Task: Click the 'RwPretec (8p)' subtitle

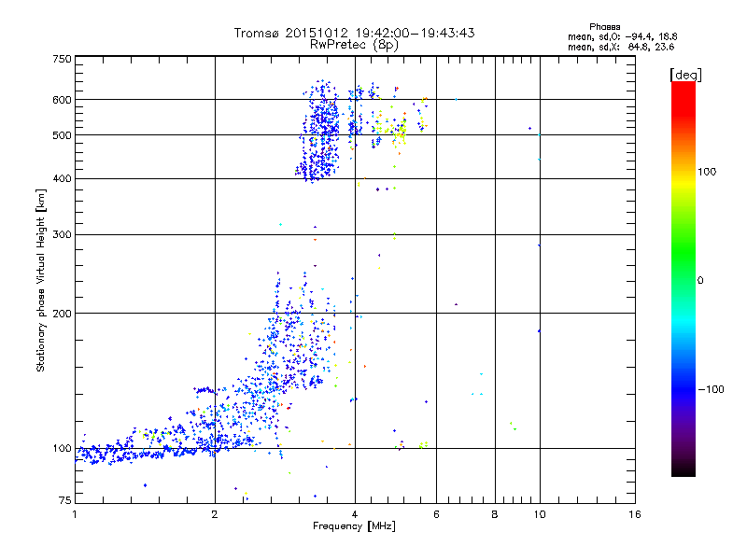Action: (x=354, y=45)
